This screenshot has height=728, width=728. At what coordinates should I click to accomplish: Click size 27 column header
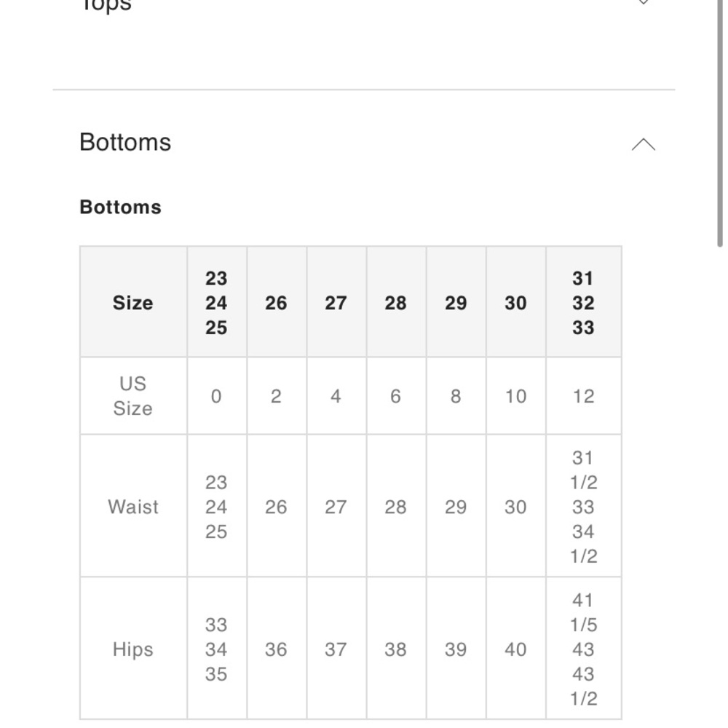point(336,302)
